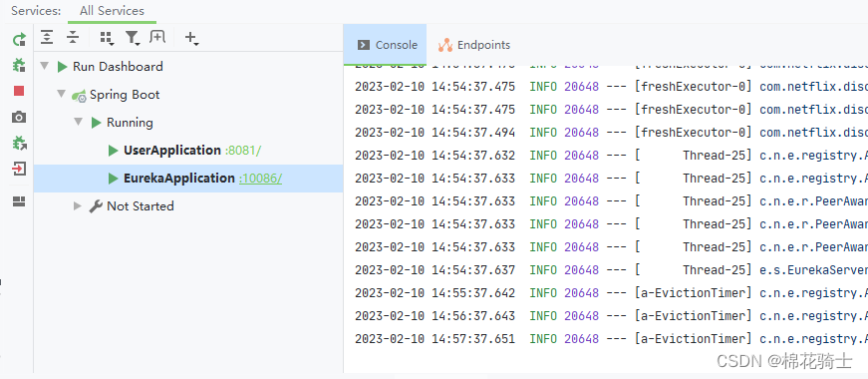Open the Filter funnel dropdown
The width and height of the screenshot is (868, 379).
133,38
